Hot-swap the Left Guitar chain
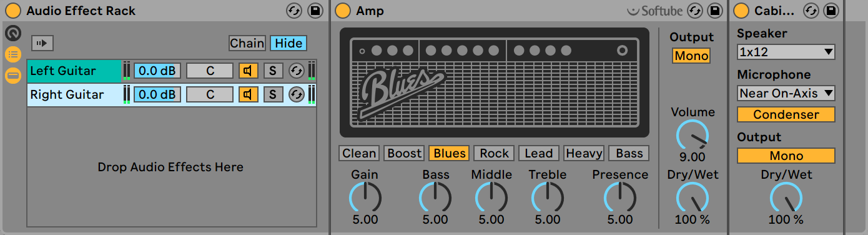The height and width of the screenshot is (235, 868). 297,71
